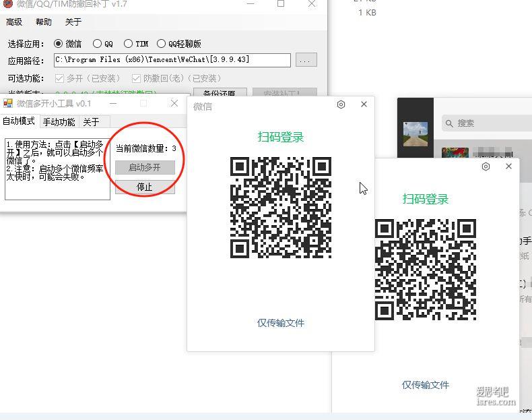Open the 帮助 menu

pos(44,22)
